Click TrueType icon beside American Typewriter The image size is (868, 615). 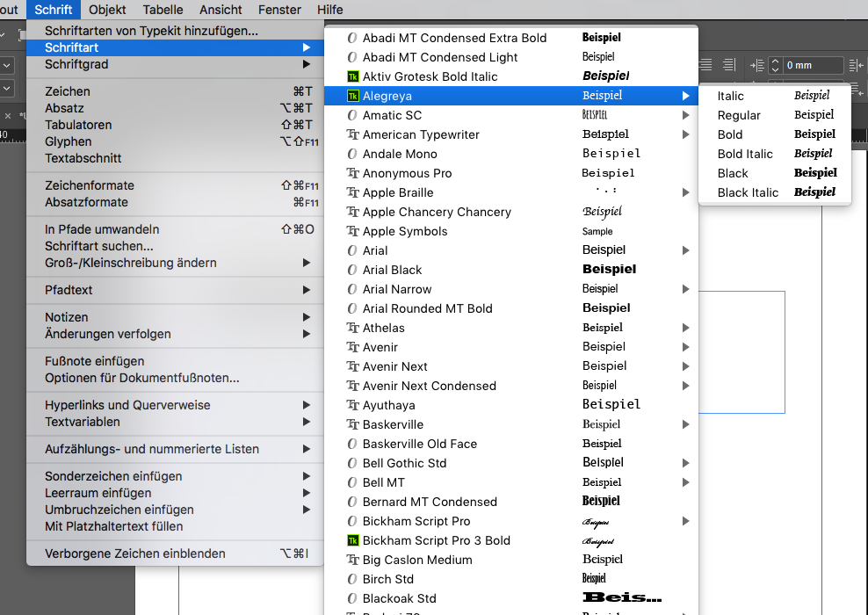352,134
